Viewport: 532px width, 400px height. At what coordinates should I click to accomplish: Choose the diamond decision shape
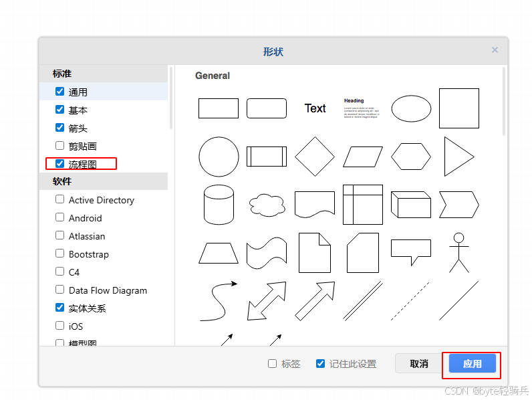[x=315, y=157]
